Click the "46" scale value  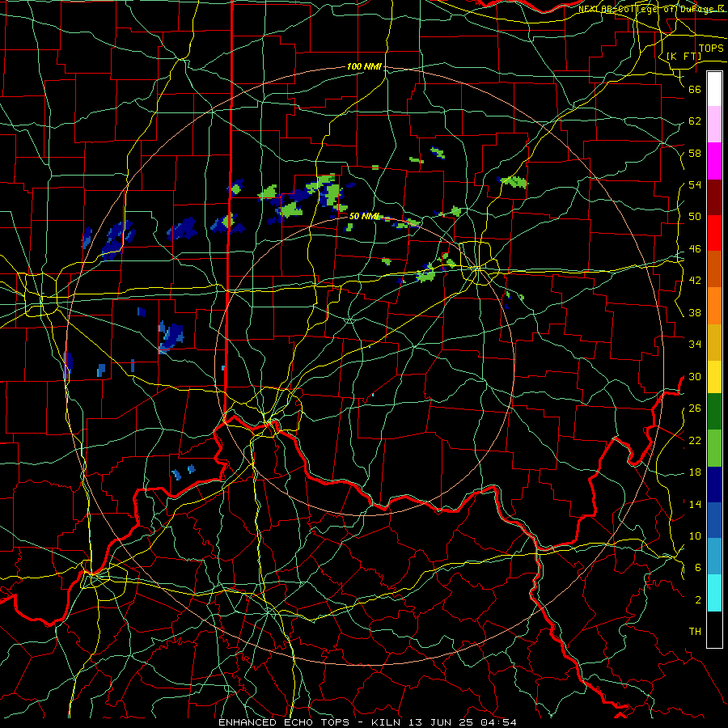pos(695,249)
